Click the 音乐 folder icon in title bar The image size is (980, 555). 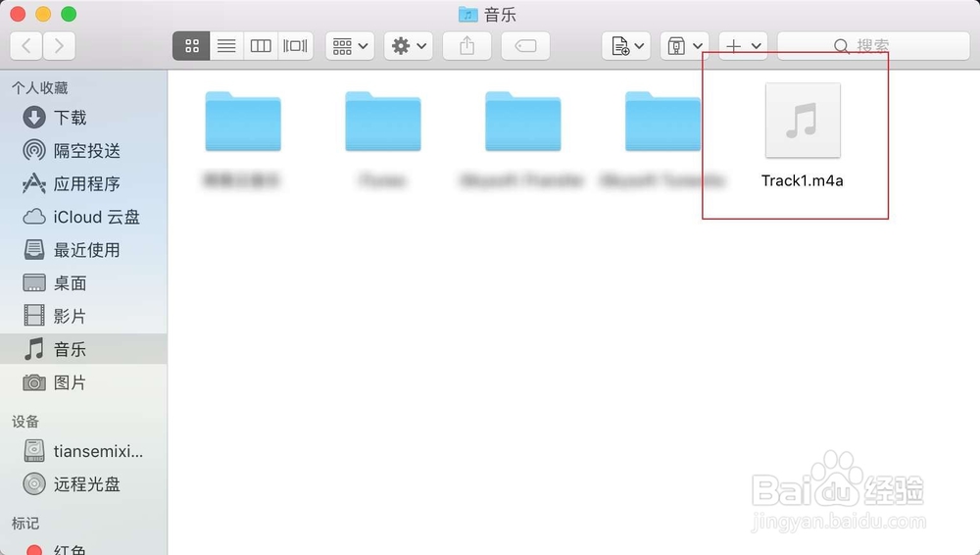point(467,15)
